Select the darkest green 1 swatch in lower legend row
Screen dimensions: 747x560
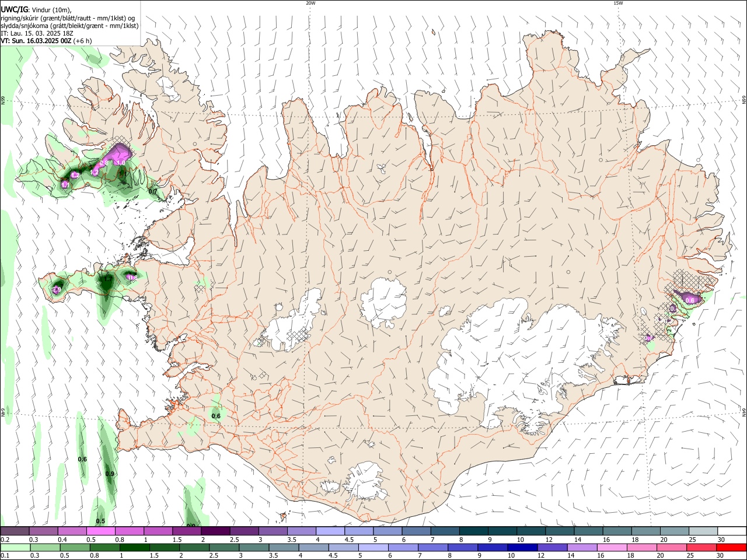click(135, 547)
